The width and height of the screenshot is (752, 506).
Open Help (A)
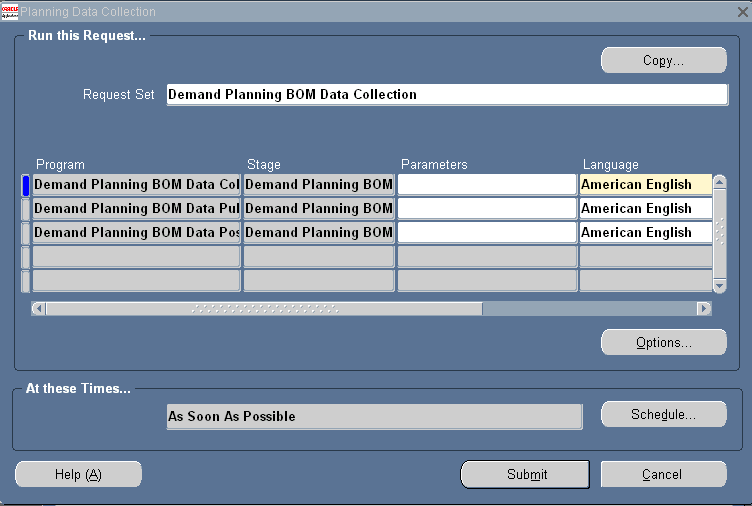click(78, 475)
